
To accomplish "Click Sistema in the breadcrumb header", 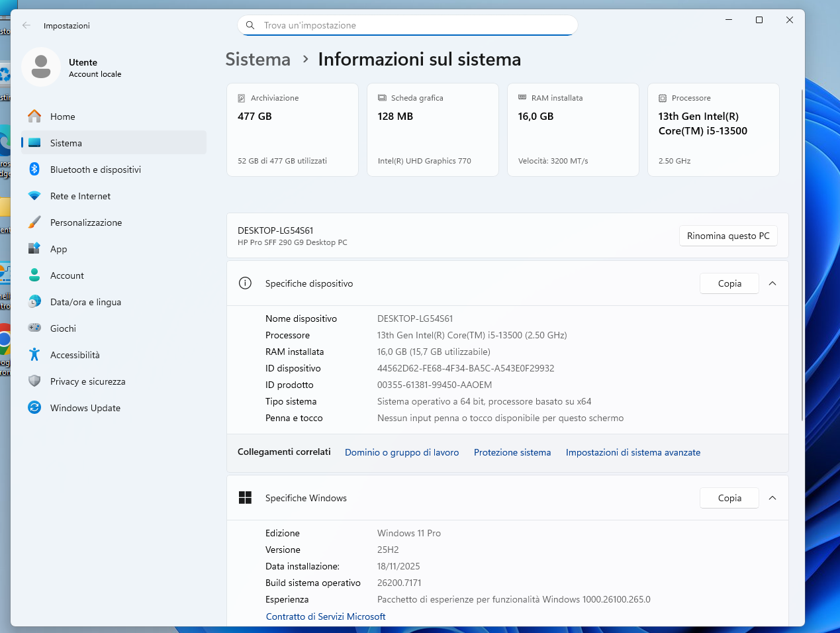I will point(258,60).
